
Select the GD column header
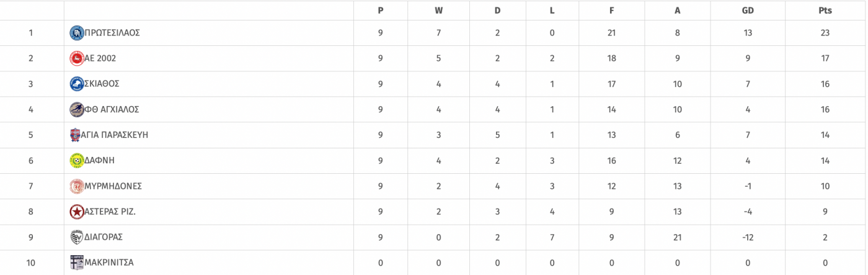click(x=748, y=11)
